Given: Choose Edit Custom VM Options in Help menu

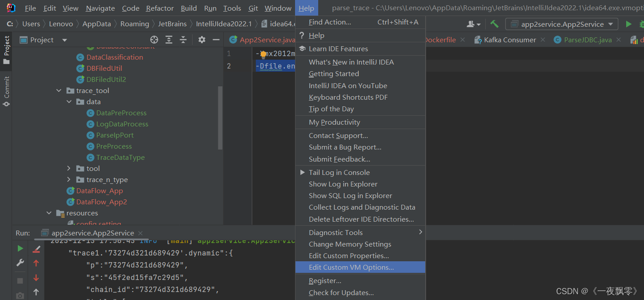Looking at the screenshot, I should pyautogui.click(x=360, y=267).
